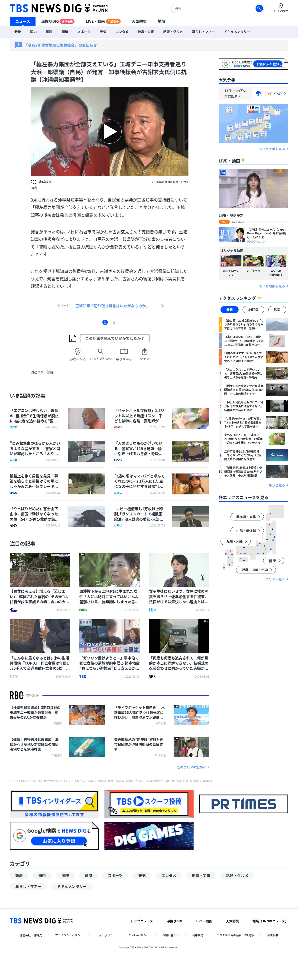Viewport: 298px width, 980px height.
Task: Click the 参考になる lightbulb reaction icon
Action: pyautogui.click(x=78, y=351)
